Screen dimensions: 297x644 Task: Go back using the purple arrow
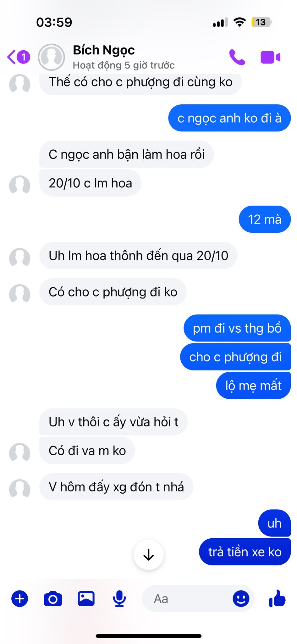(x=12, y=57)
